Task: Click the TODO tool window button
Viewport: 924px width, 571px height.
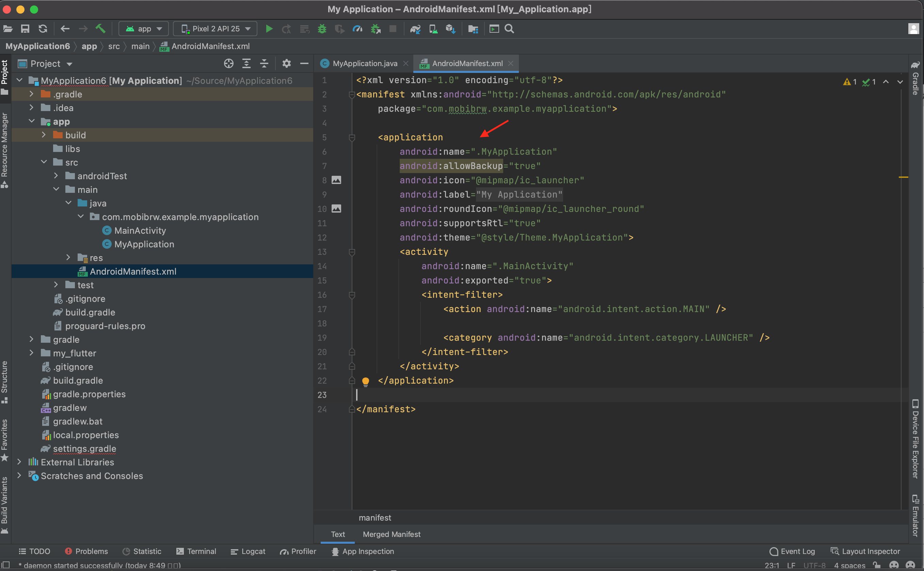Action: click(34, 551)
